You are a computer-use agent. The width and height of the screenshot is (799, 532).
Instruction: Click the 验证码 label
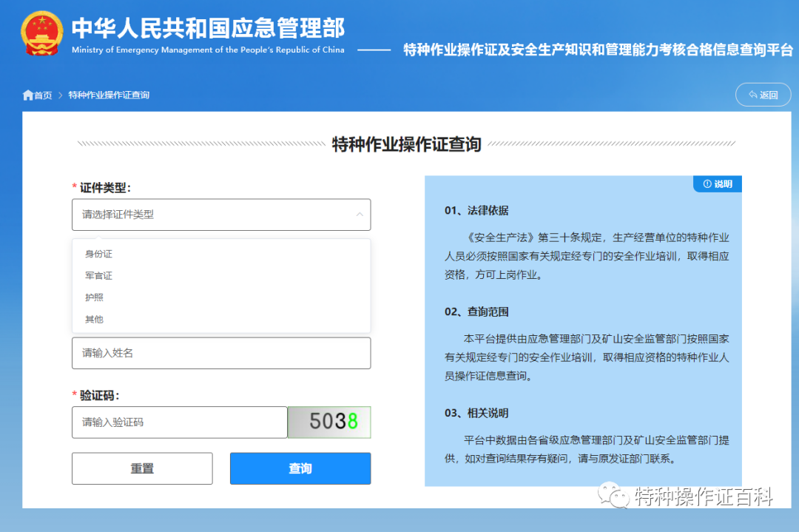99,395
